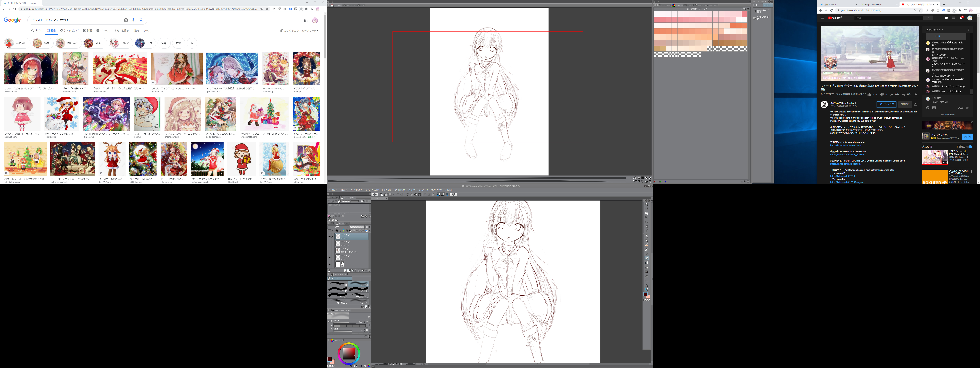Click YouTube notifications bell icon

tap(961, 18)
